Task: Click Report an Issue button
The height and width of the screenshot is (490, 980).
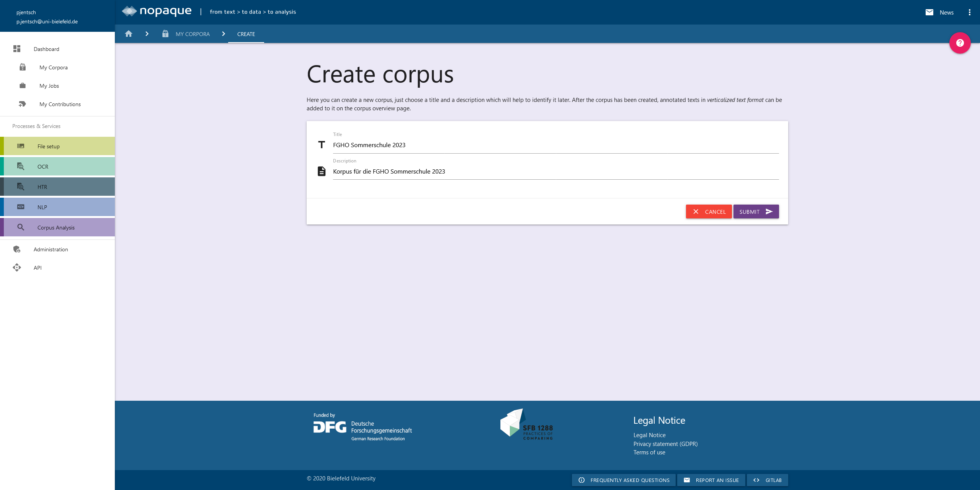Action: (711, 480)
